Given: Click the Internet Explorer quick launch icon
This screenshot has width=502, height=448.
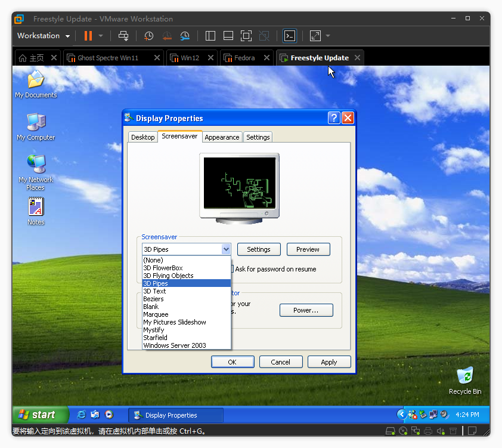Looking at the screenshot, I should click(x=82, y=415).
